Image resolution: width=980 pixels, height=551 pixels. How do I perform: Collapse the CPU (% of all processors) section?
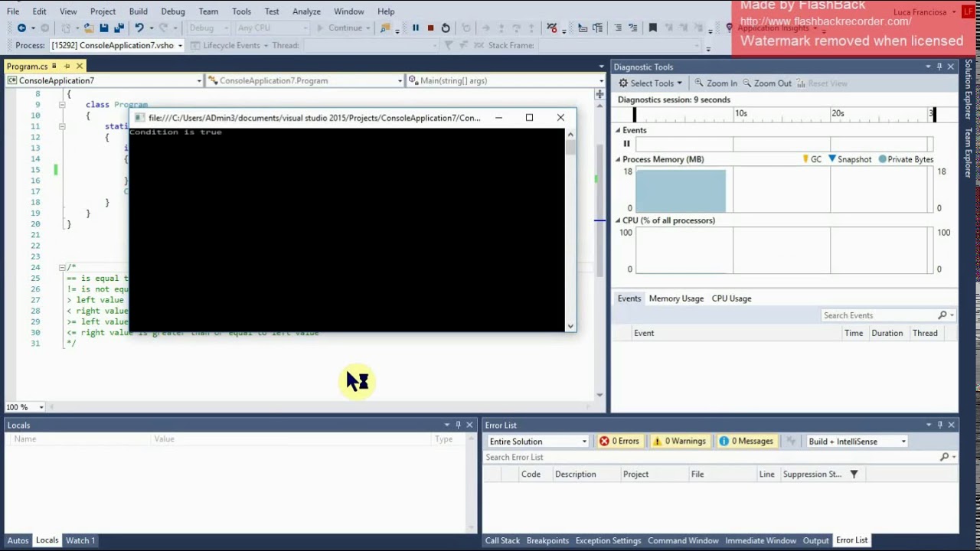pos(618,220)
